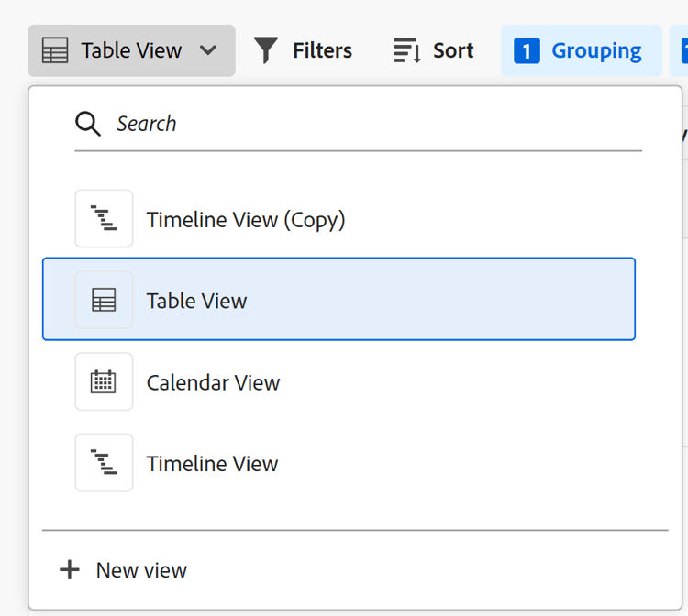Create a New view
The width and height of the screenshot is (688, 616).
tap(141, 570)
